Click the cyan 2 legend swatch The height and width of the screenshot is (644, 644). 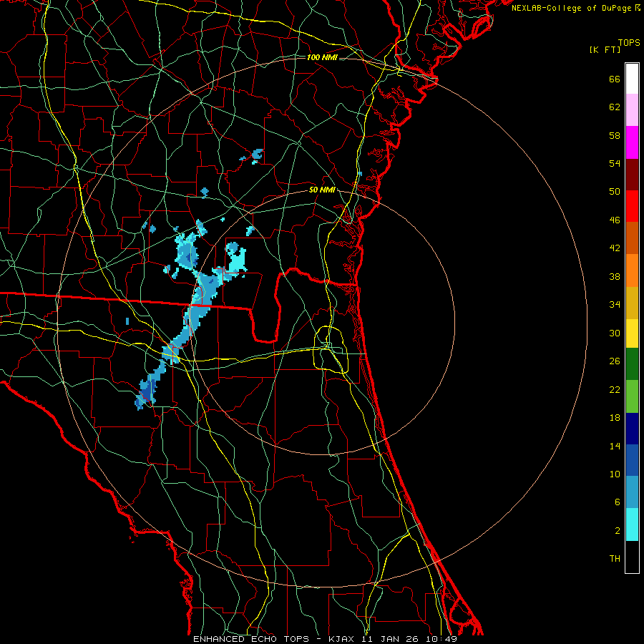pos(632,525)
